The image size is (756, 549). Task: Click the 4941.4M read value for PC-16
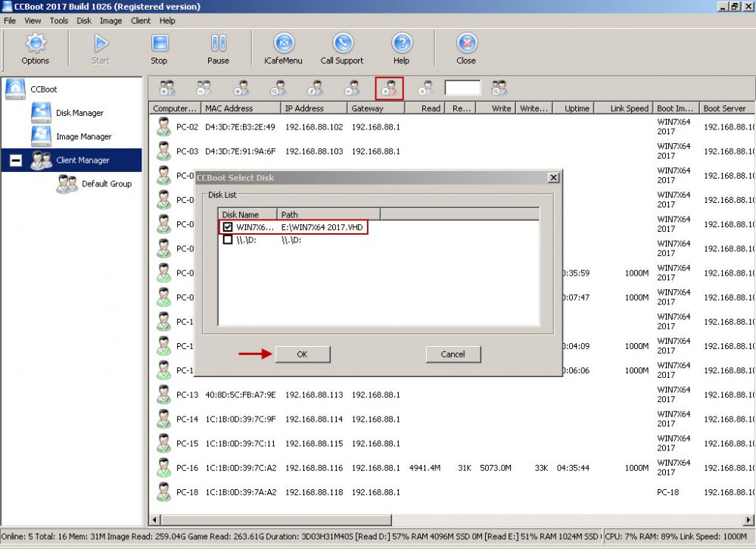tap(425, 467)
